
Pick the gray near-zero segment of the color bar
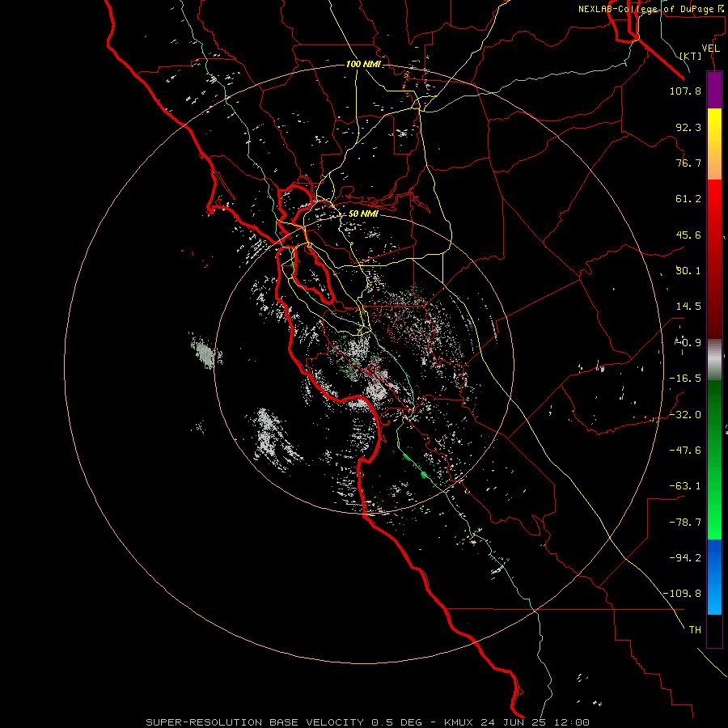pyautogui.click(x=714, y=359)
